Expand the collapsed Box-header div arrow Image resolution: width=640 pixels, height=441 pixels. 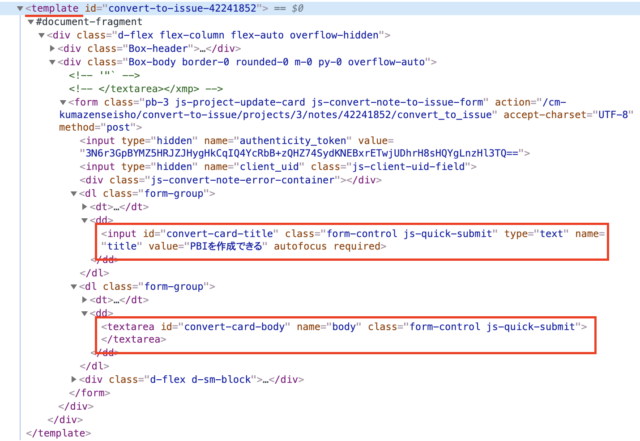[x=52, y=49]
